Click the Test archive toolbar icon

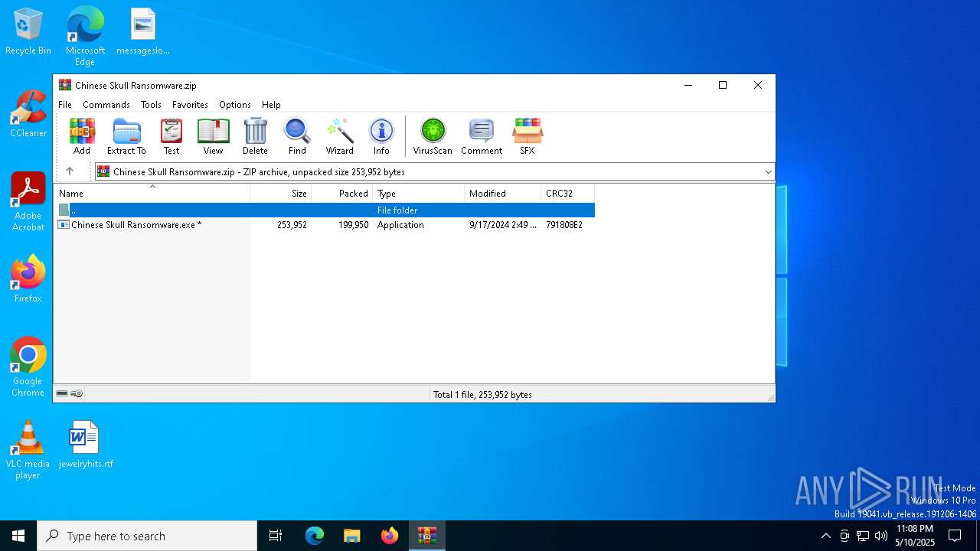click(171, 136)
